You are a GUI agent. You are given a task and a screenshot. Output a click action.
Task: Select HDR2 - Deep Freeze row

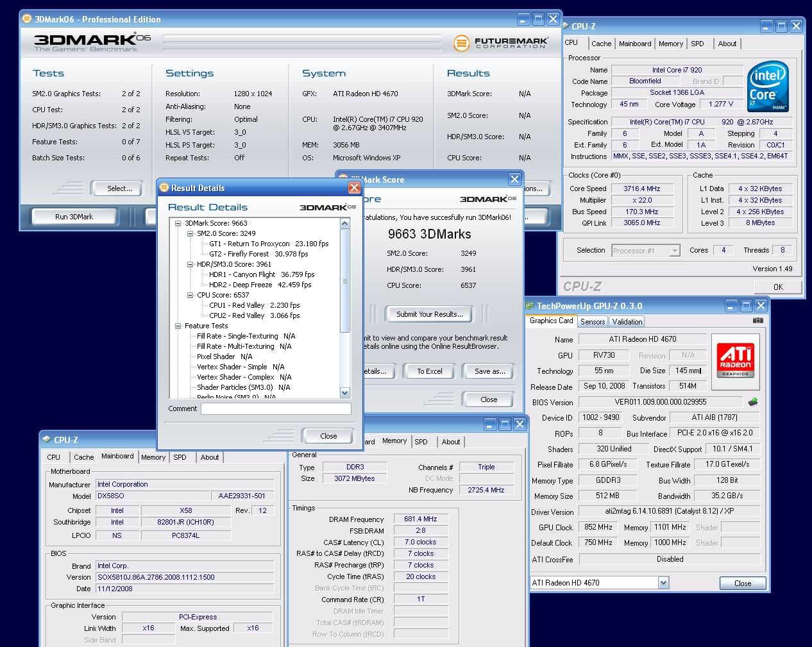tap(260, 285)
